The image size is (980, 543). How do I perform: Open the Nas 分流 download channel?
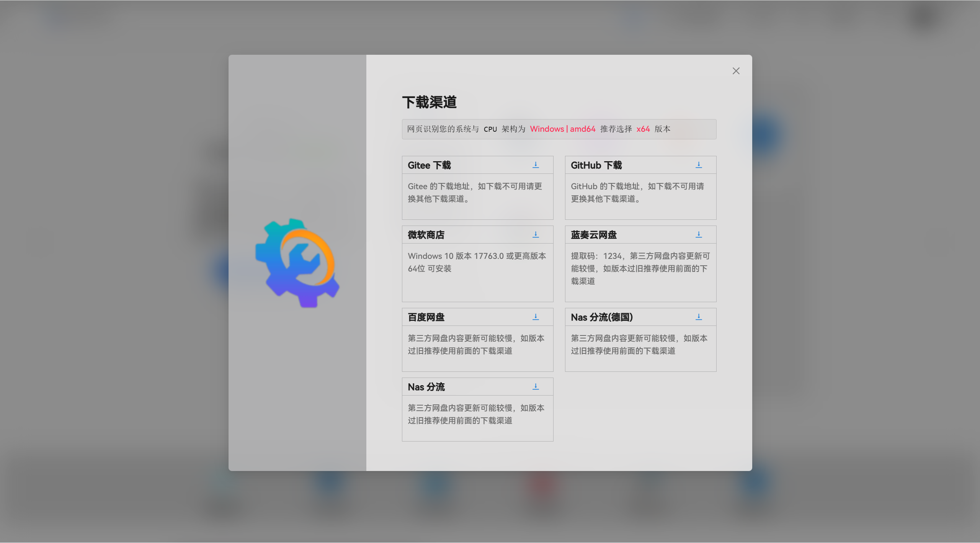[426, 386]
